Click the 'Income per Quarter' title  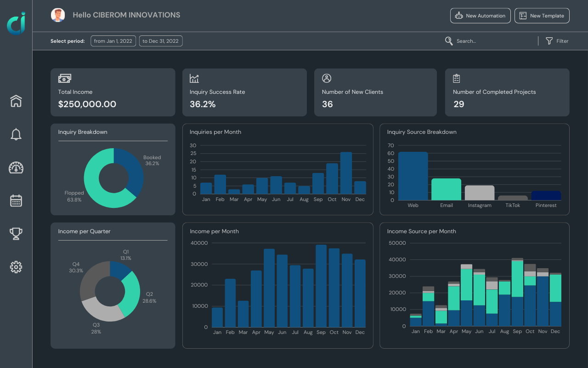(84, 231)
